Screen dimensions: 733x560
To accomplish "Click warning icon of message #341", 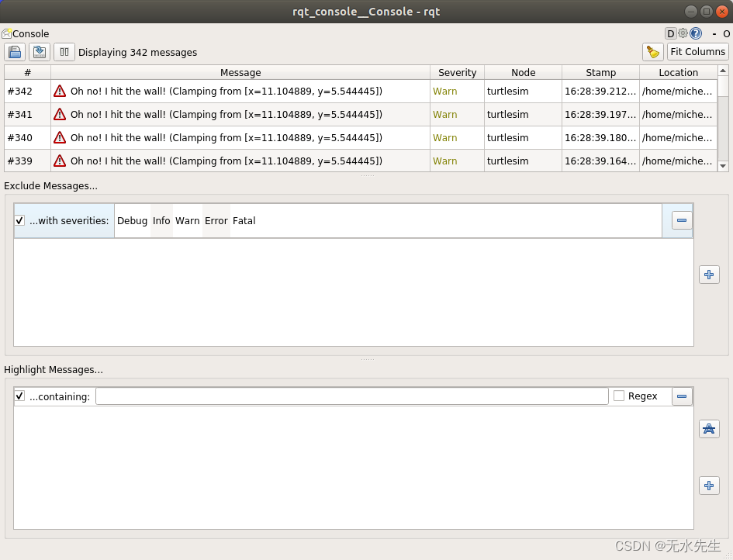I will (x=60, y=114).
